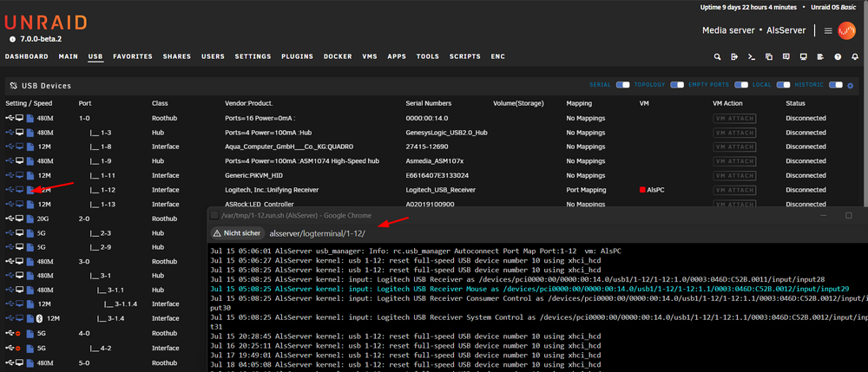Select the USB tab
This screenshot has height=372, width=868.
(x=95, y=56)
